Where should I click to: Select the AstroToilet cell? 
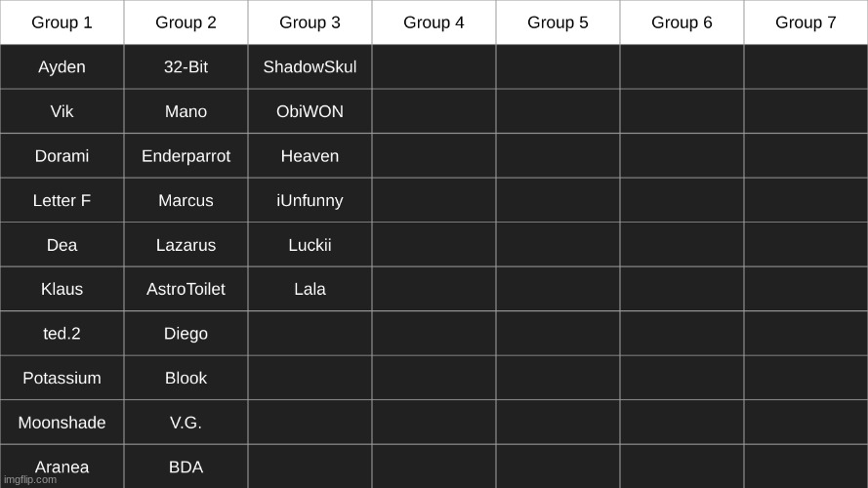tap(186, 290)
